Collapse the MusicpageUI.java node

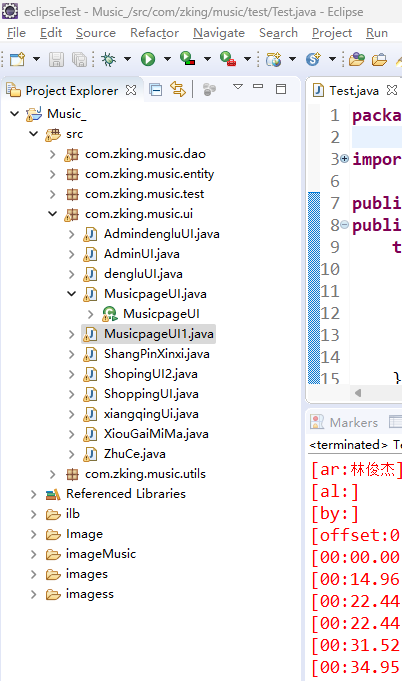pyautogui.click(x=72, y=294)
